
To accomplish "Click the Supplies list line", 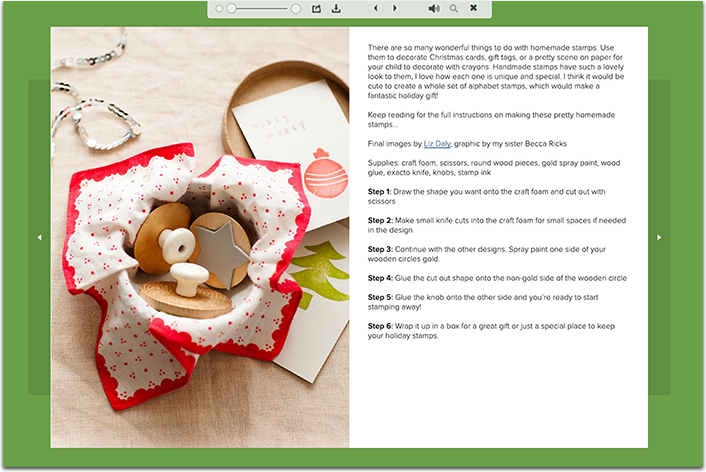I will (494, 167).
